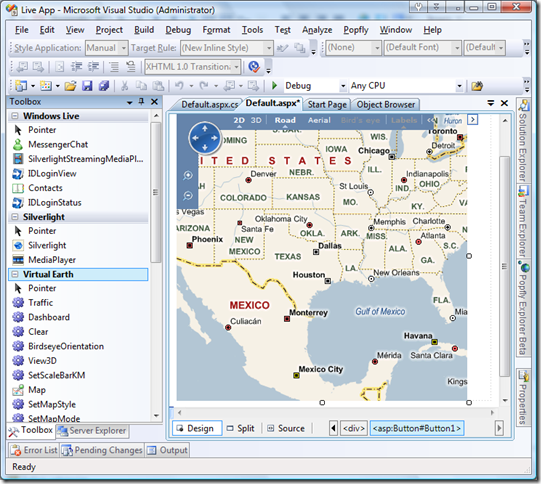Switch to the Server Explorer tab
Screen dimensions: 541x484
(92, 431)
